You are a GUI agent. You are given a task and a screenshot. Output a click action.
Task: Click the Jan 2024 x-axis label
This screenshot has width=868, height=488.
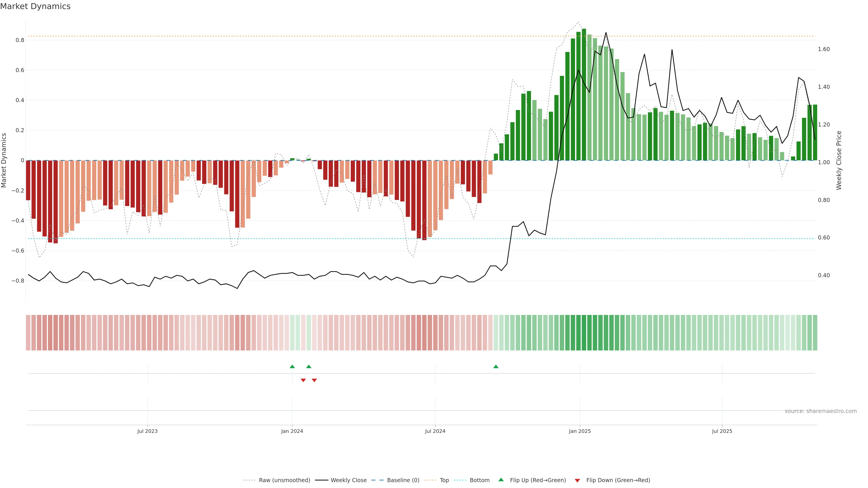[x=292, y=431]
